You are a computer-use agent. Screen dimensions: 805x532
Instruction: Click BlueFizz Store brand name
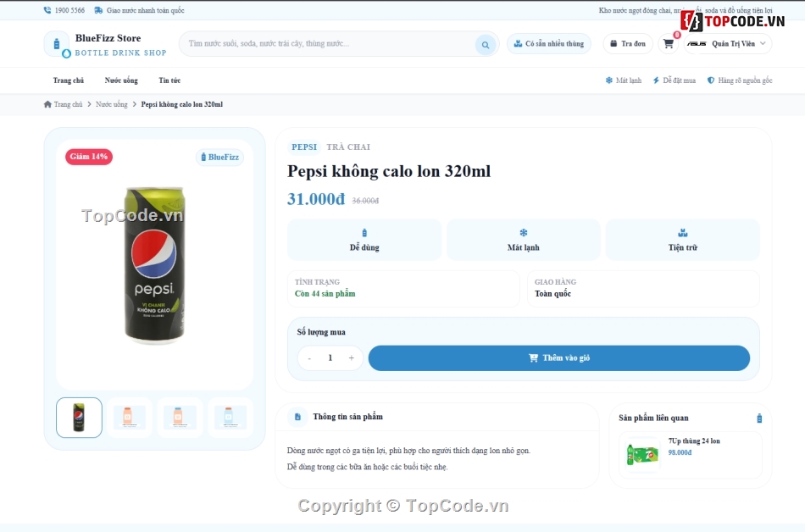[108, 38]
